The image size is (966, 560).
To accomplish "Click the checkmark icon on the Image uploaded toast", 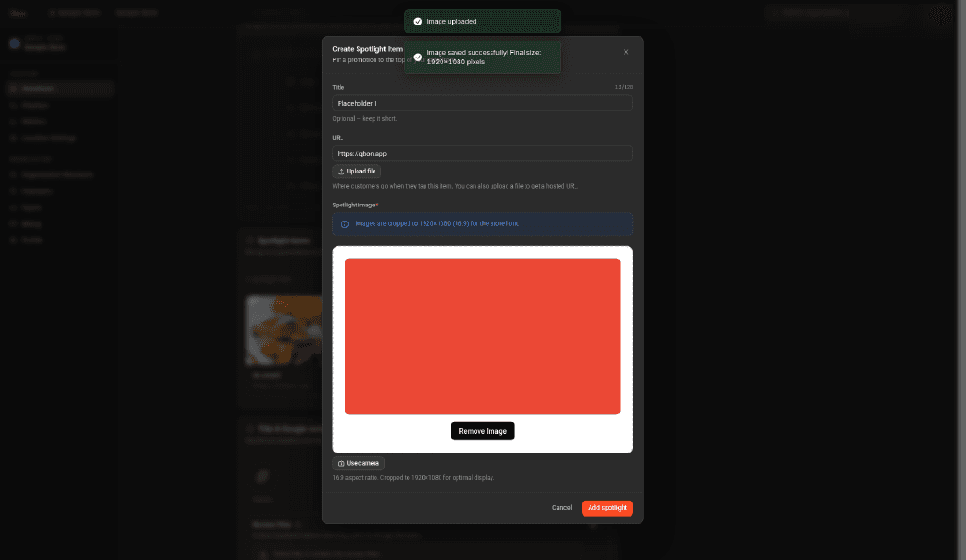I will tap(418, 22).
